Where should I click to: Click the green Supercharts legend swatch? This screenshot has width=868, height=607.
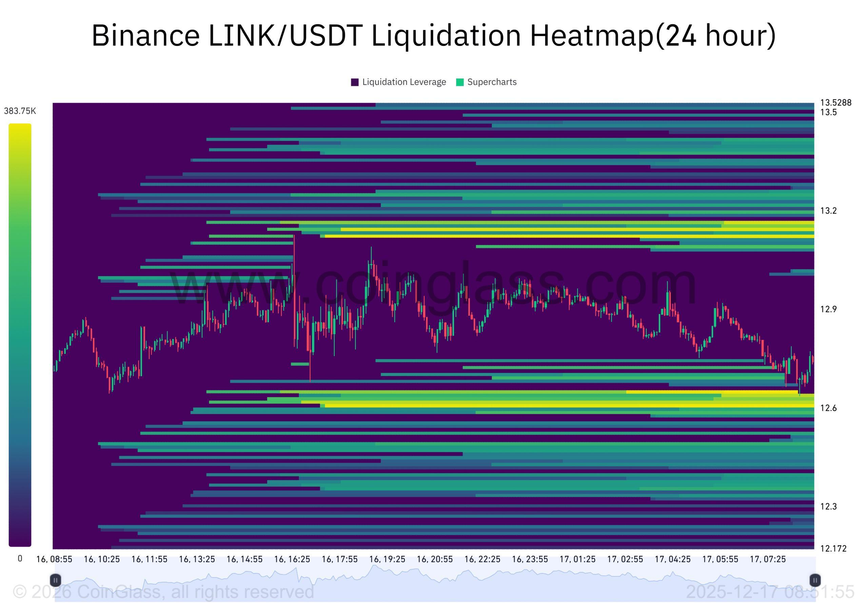pos(460,82)
